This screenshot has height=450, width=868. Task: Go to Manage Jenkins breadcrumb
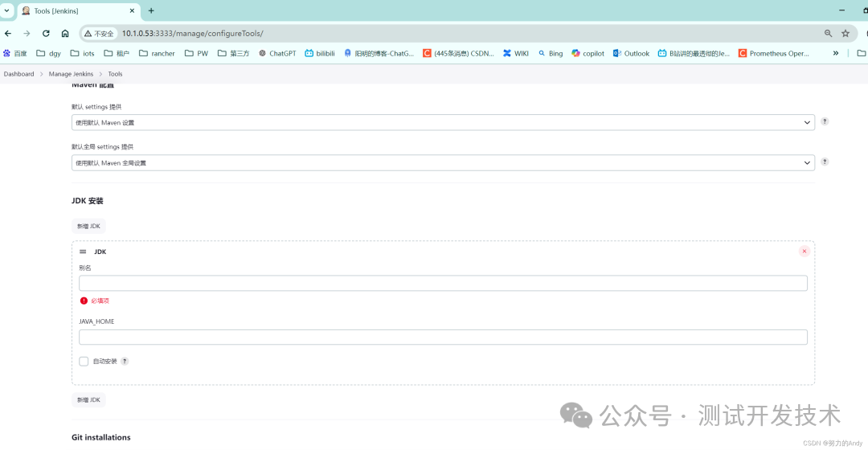pos(71,74)
